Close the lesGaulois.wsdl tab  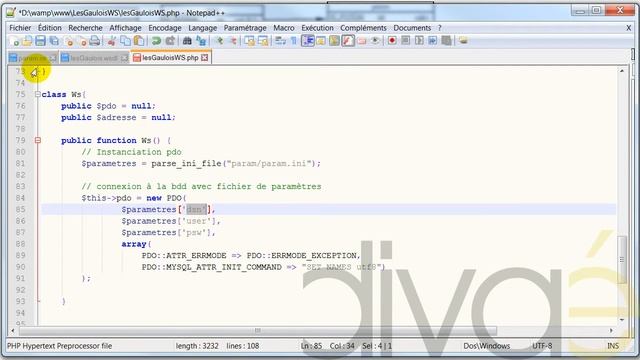coord(124,58)
